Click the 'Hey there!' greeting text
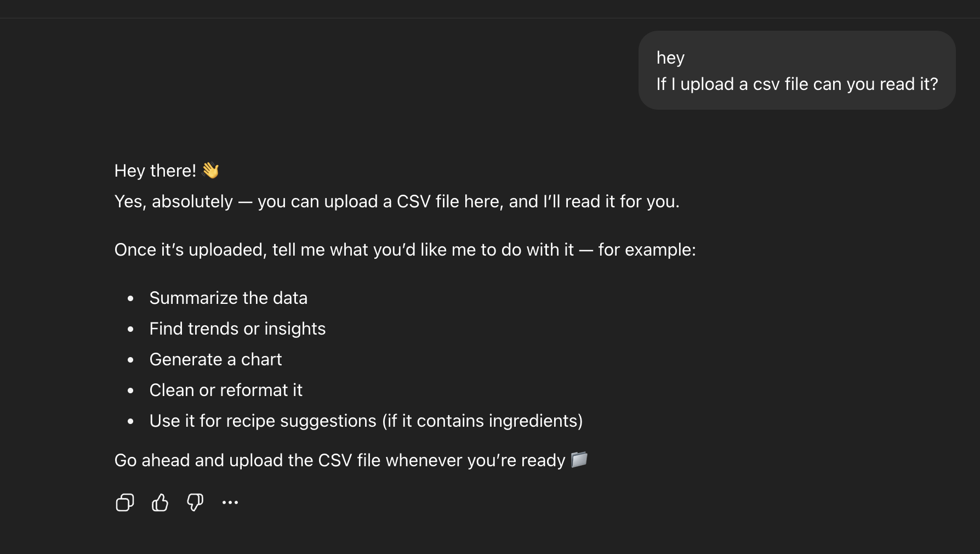 [x=155, y=171]
